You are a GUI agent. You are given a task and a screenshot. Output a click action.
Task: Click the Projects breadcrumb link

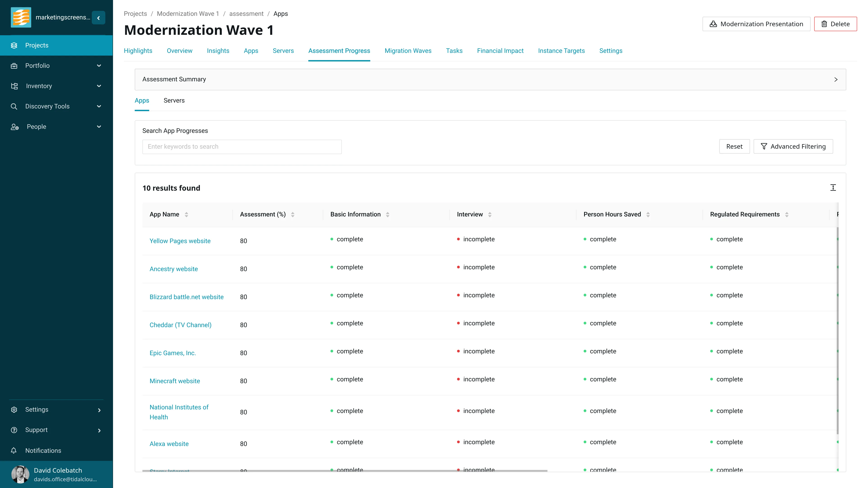(135, 14)
